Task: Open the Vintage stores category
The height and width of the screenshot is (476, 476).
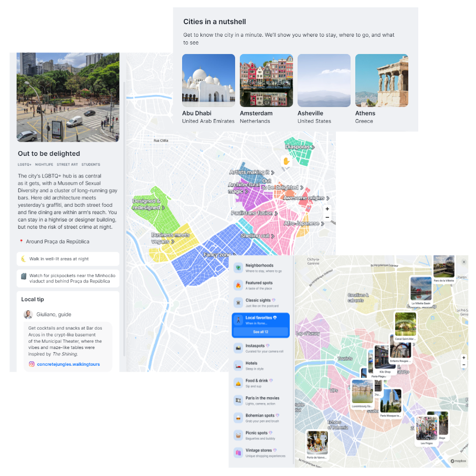Action: 260,452
